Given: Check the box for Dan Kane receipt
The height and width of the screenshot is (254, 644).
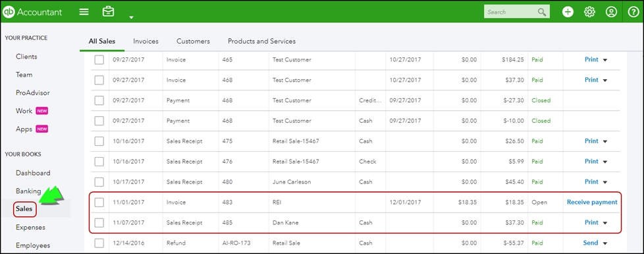Looking at the screenshot, I should pyautogui.click(x=99, y=223).
